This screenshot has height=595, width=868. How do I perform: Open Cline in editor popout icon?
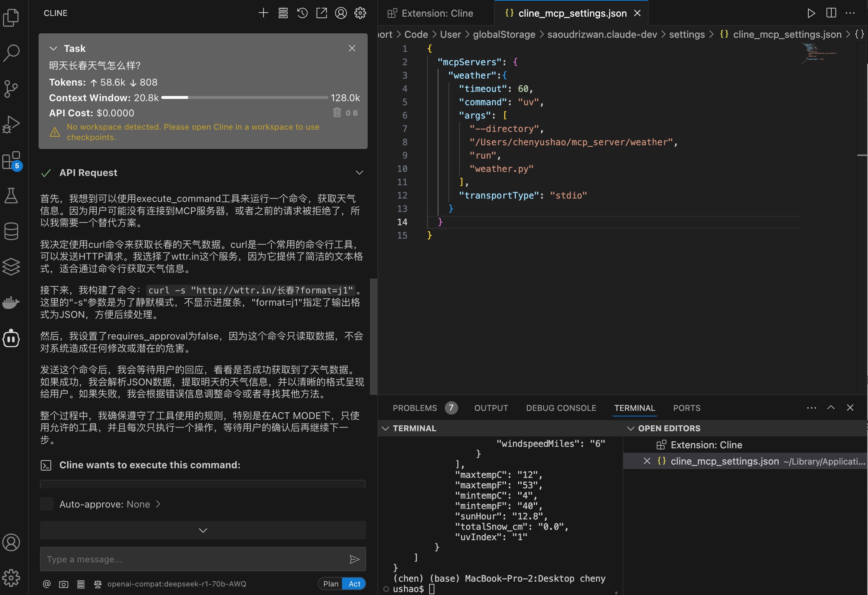tap(322, 13)
